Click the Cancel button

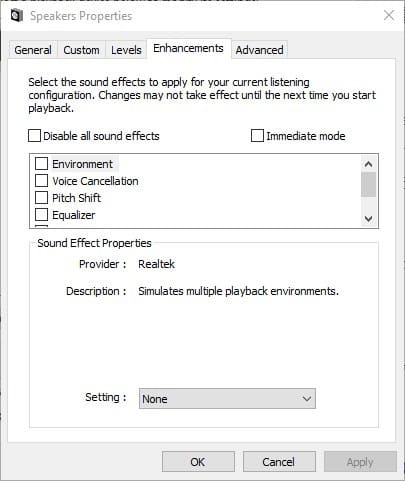pos(279,462)
